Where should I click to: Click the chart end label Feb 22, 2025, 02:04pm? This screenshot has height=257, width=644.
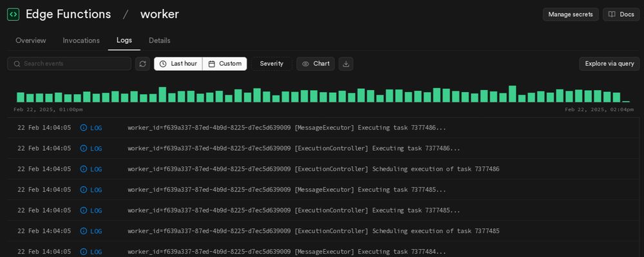[x=599, y=109]
